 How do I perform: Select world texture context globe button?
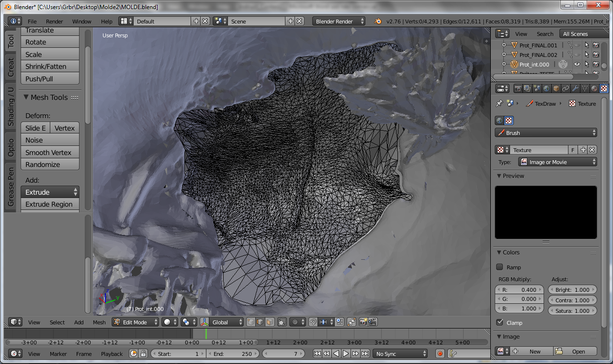pos(499,121)
